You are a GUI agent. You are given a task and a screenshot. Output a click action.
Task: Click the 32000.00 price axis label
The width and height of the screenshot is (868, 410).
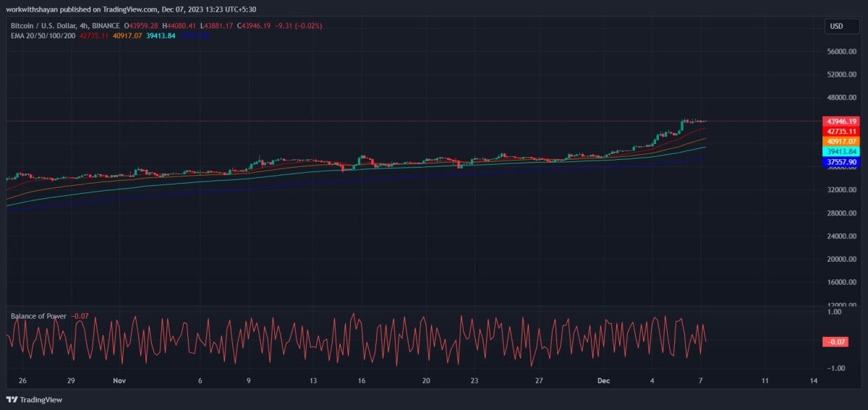[842, 190]
